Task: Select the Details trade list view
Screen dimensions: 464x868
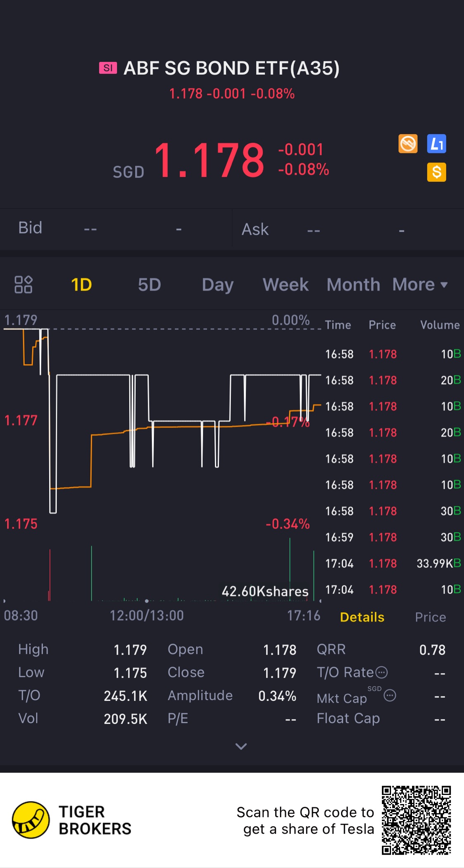Action: coord(362,617)
